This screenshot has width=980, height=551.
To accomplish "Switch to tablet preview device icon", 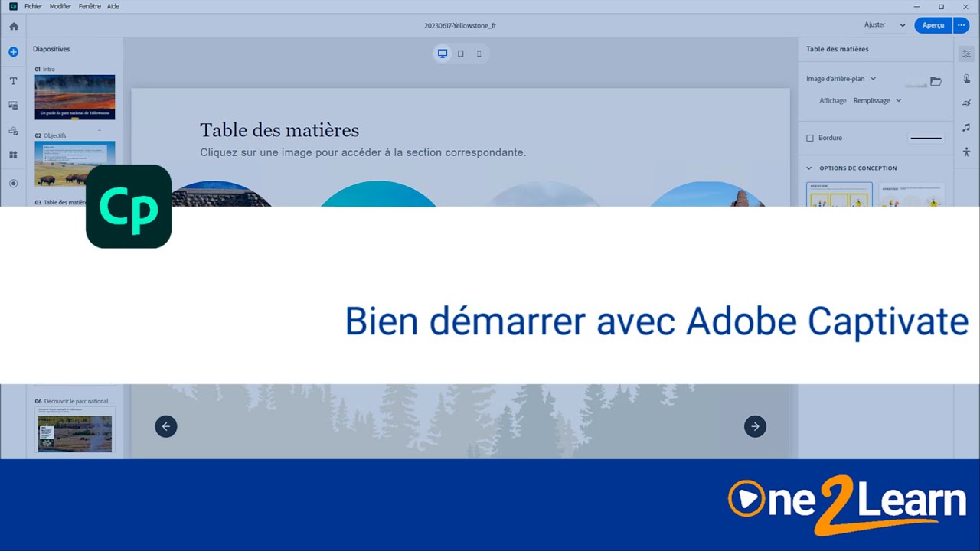I will [460, 54].
